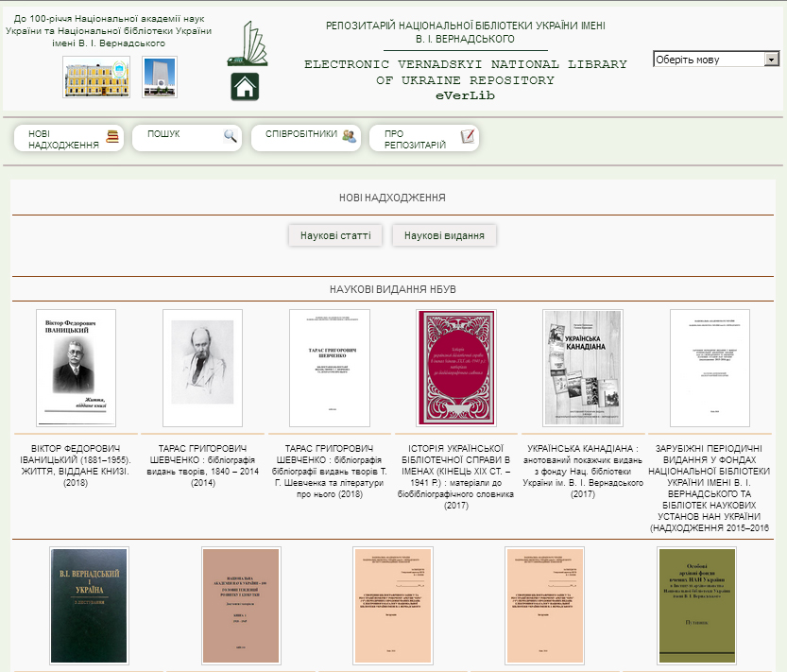Click the green home icon
The width and height of the screenshot is (787, 672).
245,87
